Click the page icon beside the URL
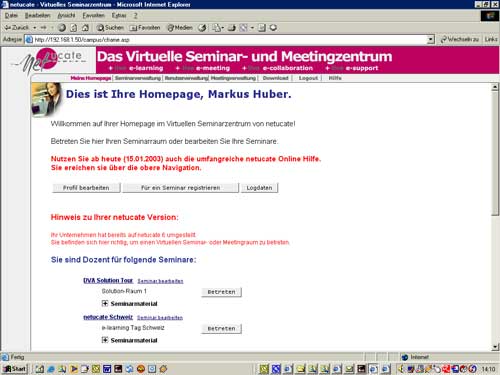The height and width of the screenshot is (375, 500). pos(29,40)
